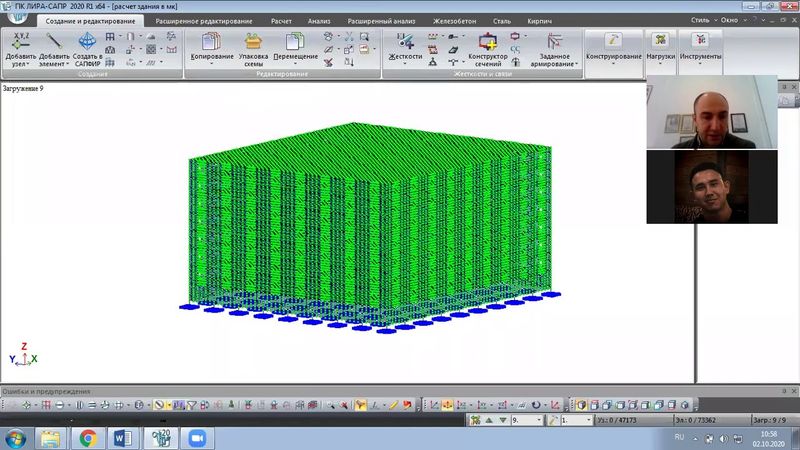
Task: Open the Section constructor (Конструктор сечений) tool
Action: 488,41
